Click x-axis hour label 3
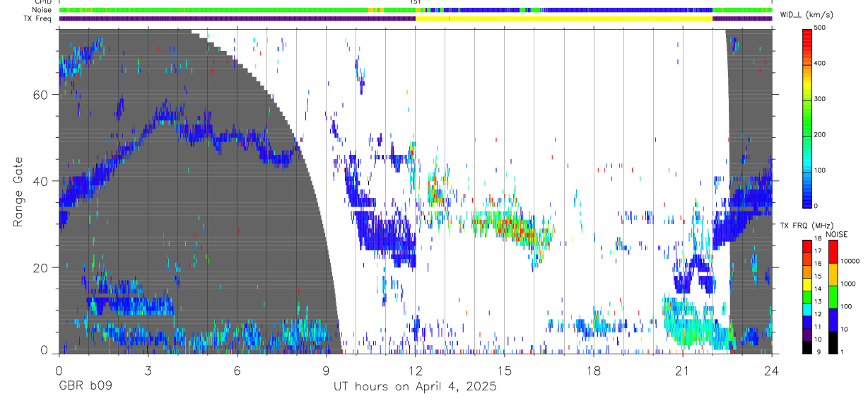868x401 pixels. tap(148, 371)
